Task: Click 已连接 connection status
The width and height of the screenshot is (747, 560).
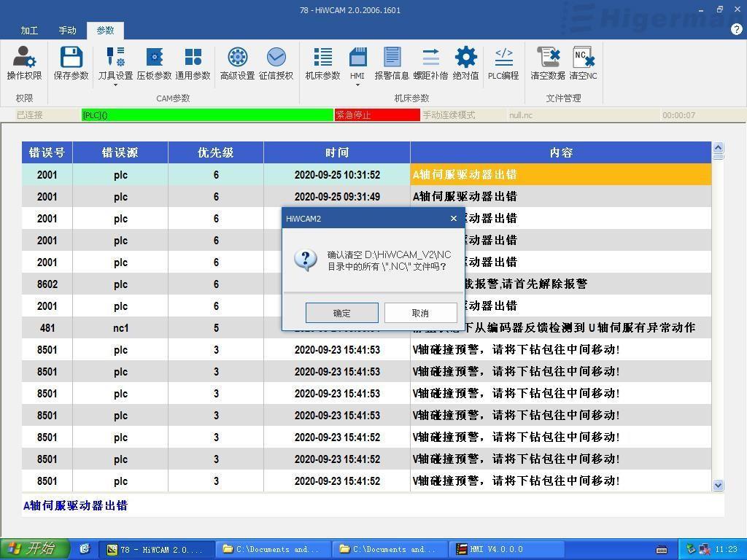Action: click(29, 114)
